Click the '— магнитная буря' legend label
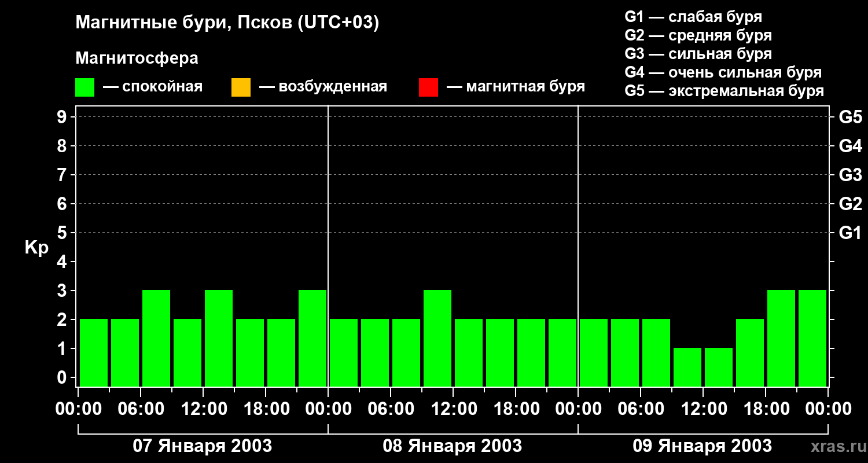This screenshot has height=463, width=868. 516,87
